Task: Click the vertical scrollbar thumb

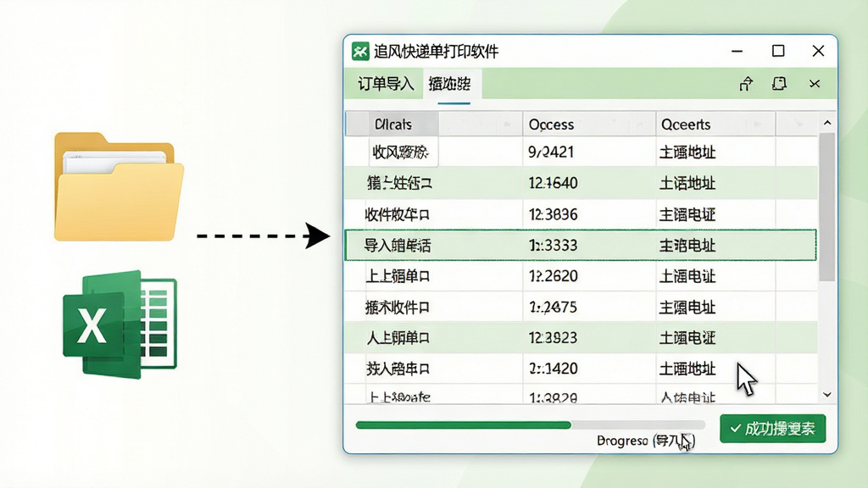Action: point(827,207)
